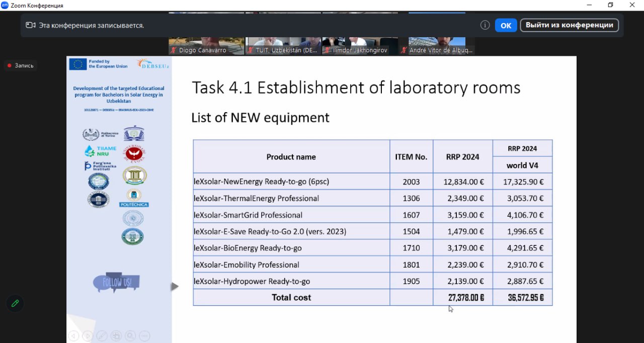
Task: Click the 'Total cost' cell
Action: (291, 297)
